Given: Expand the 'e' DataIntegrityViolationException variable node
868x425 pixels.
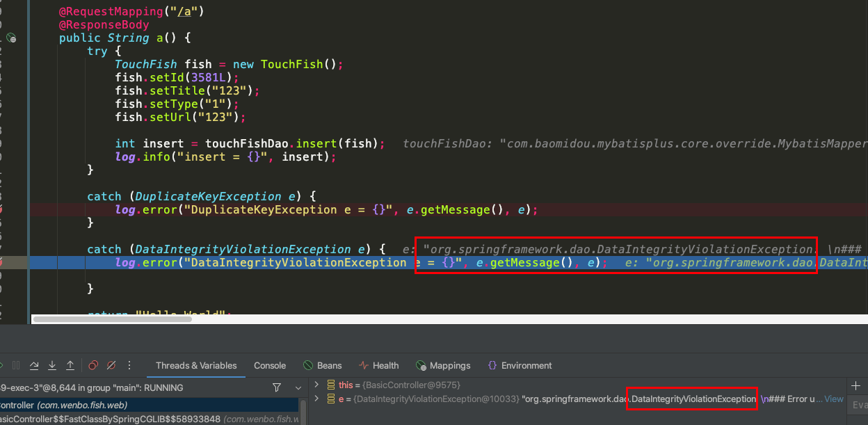Looking at the screenshot, I should (317, 399).
